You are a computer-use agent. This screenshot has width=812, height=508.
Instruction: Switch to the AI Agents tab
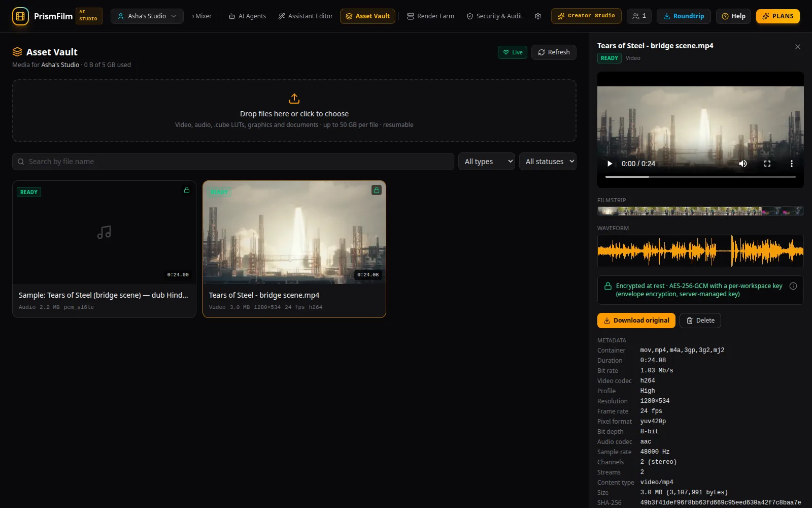(x=247, y=16)
